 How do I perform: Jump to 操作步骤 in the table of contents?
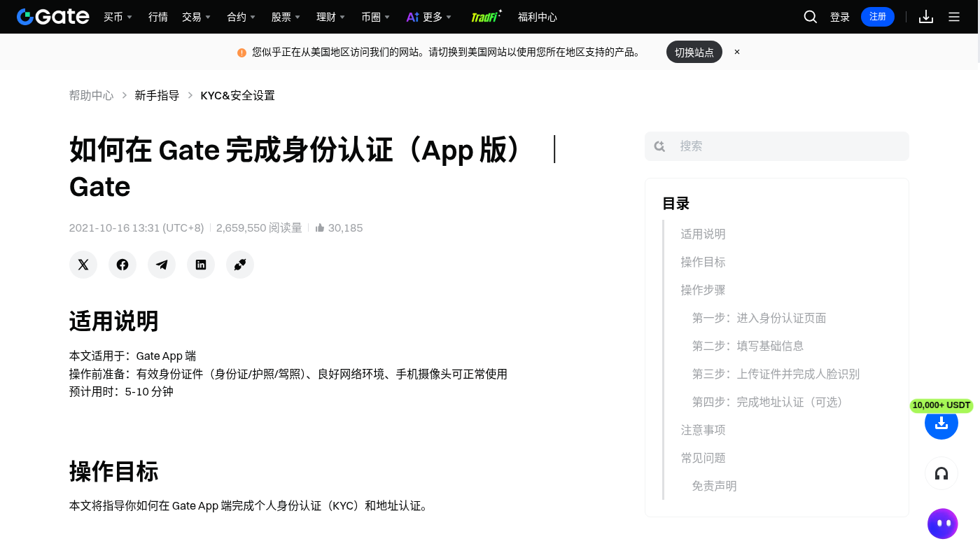[703, 290]
